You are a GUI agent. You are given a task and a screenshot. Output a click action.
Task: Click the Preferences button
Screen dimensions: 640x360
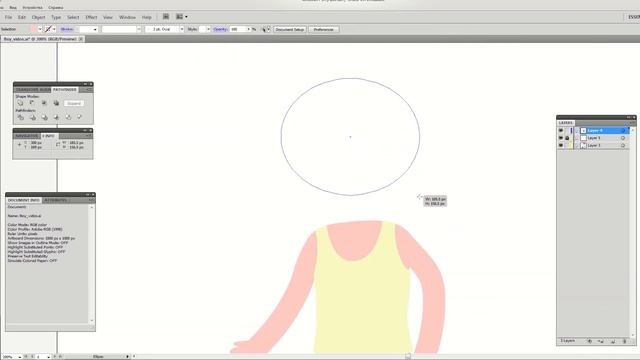click(x=324, y=29)
